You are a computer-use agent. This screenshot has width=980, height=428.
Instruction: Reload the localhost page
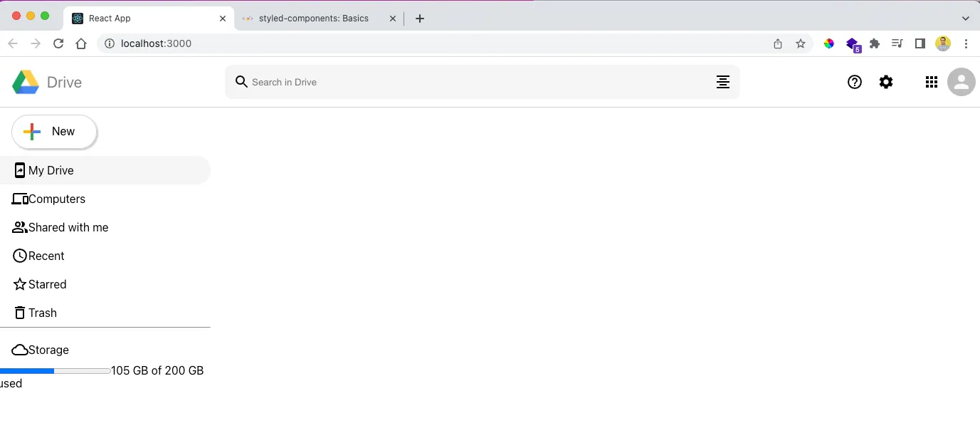[x=58, y=43]
